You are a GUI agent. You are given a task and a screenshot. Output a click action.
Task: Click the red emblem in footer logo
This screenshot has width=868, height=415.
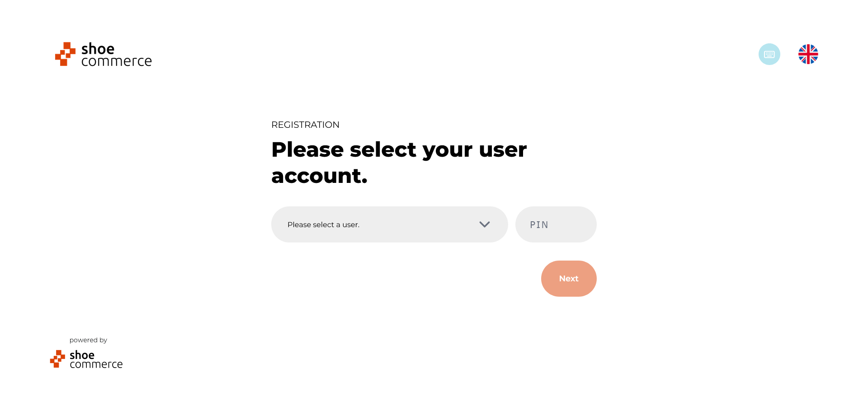tap(57, 359)
